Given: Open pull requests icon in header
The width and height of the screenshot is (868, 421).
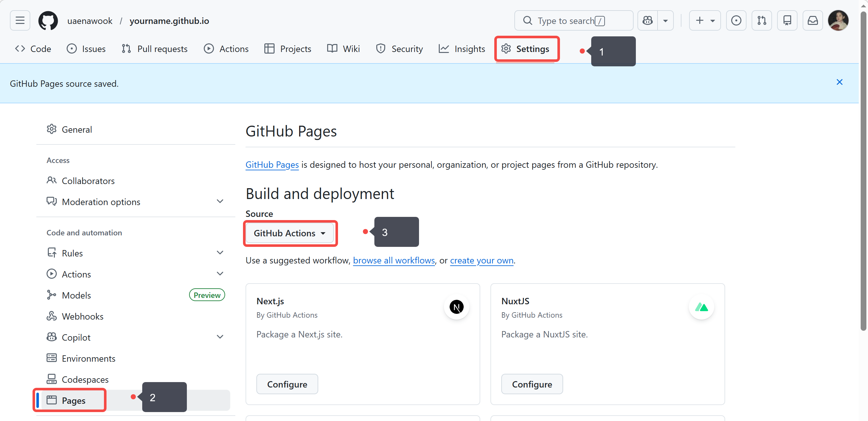Looking at the screenshot, I should click(761, 20).
